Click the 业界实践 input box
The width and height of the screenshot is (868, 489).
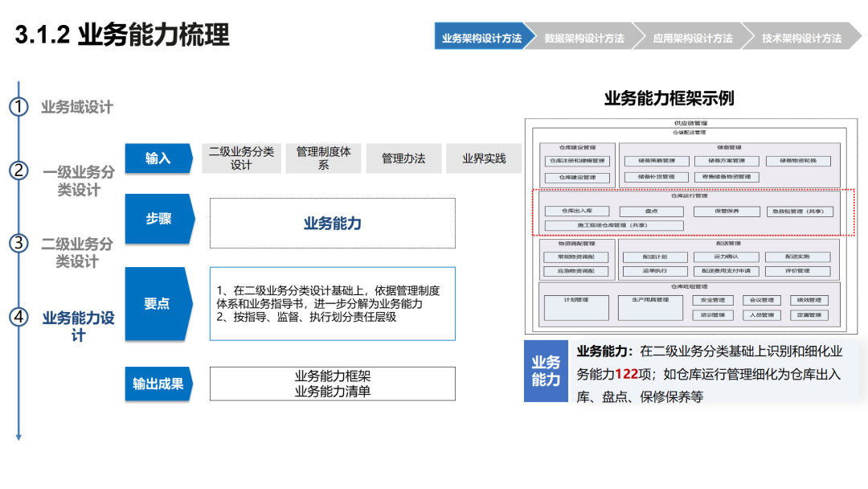(484, 158)
